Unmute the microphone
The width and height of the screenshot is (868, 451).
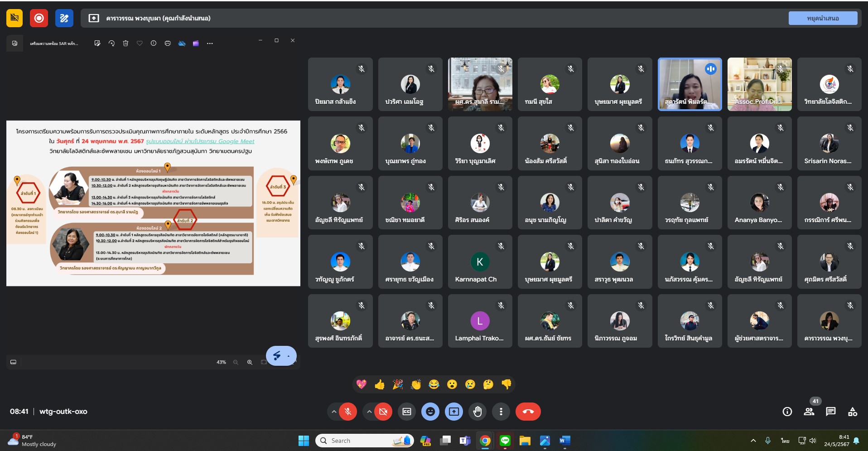tap(348, 412)
